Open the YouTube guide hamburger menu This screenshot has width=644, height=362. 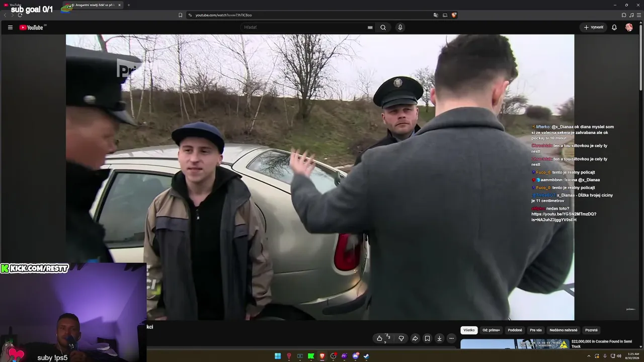(10, 27)
